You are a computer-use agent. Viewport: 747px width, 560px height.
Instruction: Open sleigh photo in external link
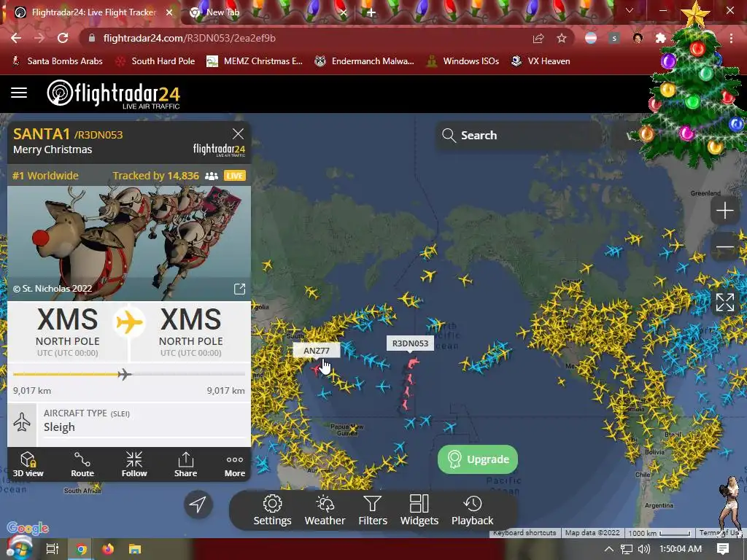point(239,289)
